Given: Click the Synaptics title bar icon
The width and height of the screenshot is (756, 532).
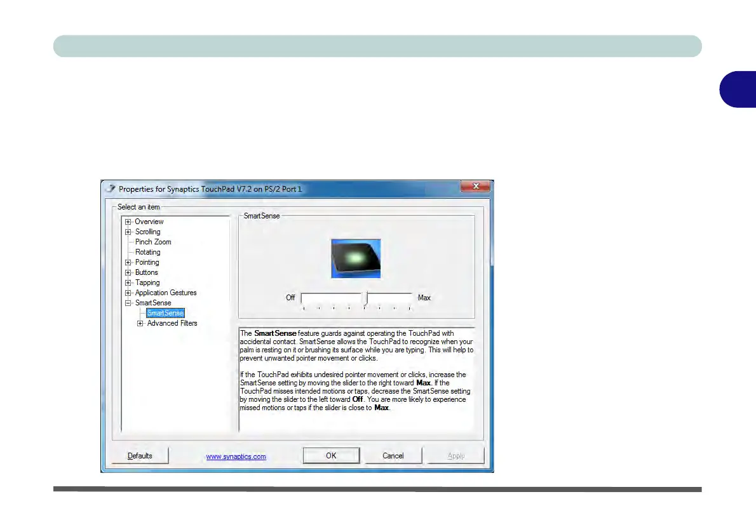Looking at the screenshot, I should tap(111, 189).
